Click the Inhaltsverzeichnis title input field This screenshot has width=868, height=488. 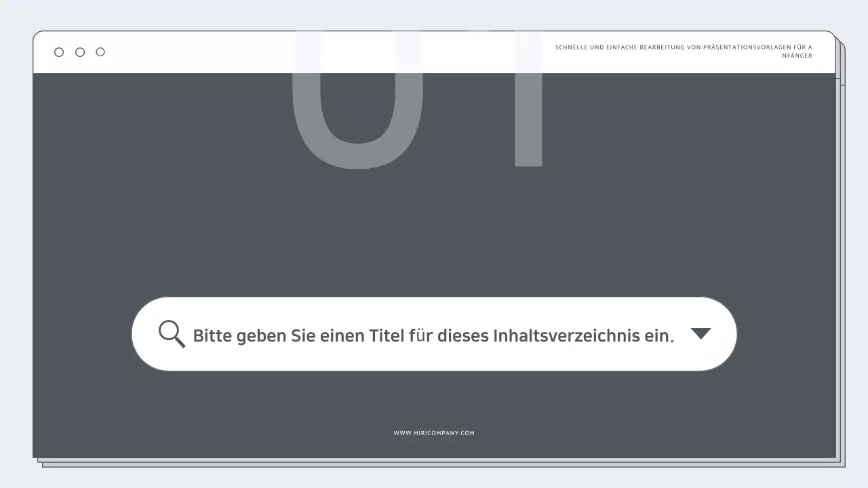click(434, 335)
